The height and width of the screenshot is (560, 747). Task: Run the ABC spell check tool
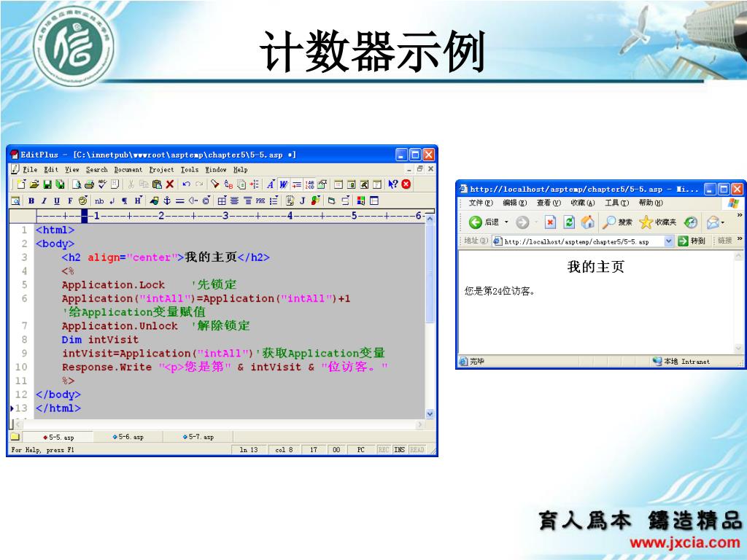102,184
